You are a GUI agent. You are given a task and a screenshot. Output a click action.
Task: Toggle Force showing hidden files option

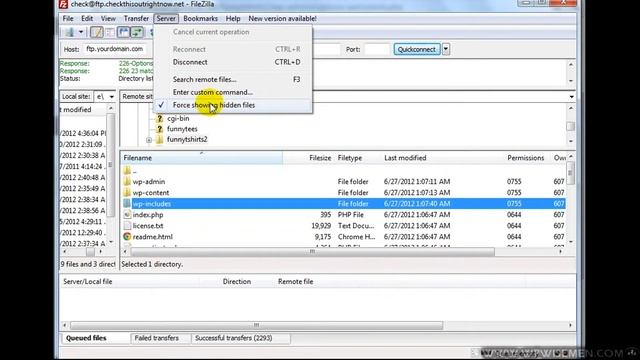233,105
